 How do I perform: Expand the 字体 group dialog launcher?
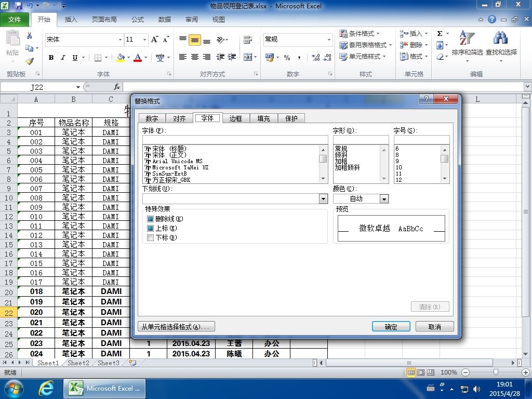[x=169, y=74]
